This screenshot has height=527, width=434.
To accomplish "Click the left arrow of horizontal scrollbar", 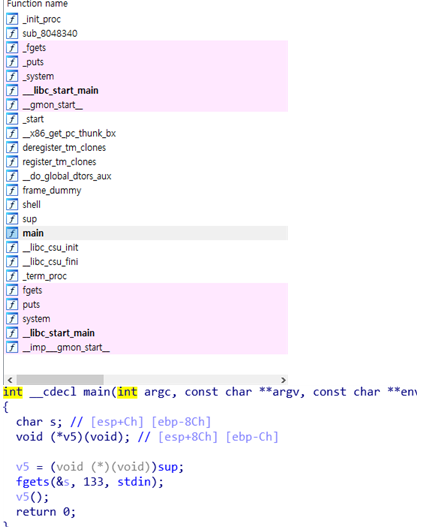I will pyautogui.click(x=10, y=380).
